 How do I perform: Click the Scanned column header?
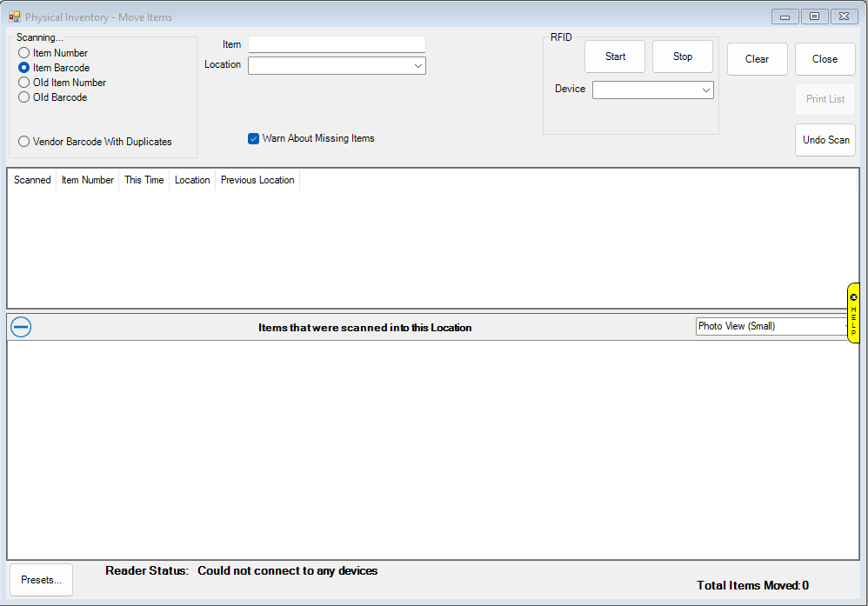[x=32, y=180]
